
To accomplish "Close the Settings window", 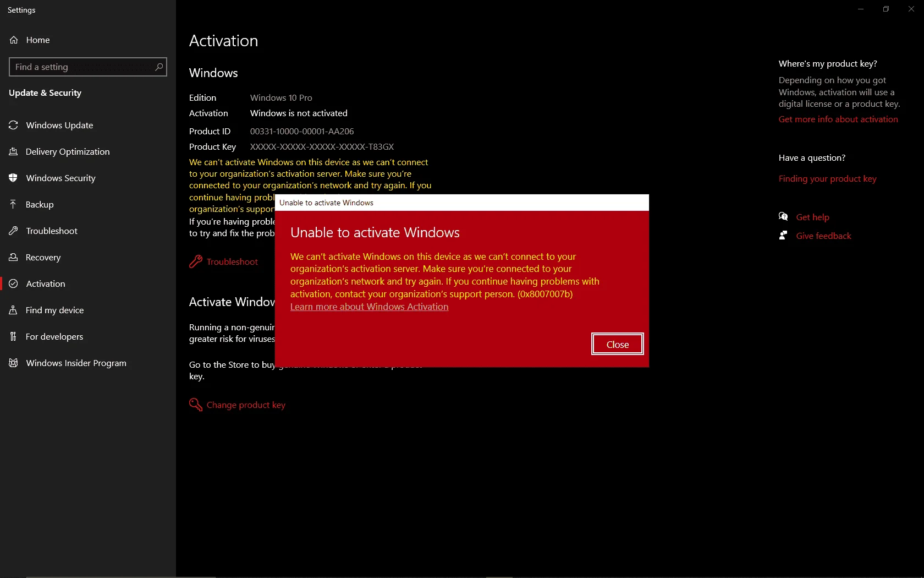I will click(911, 9).
